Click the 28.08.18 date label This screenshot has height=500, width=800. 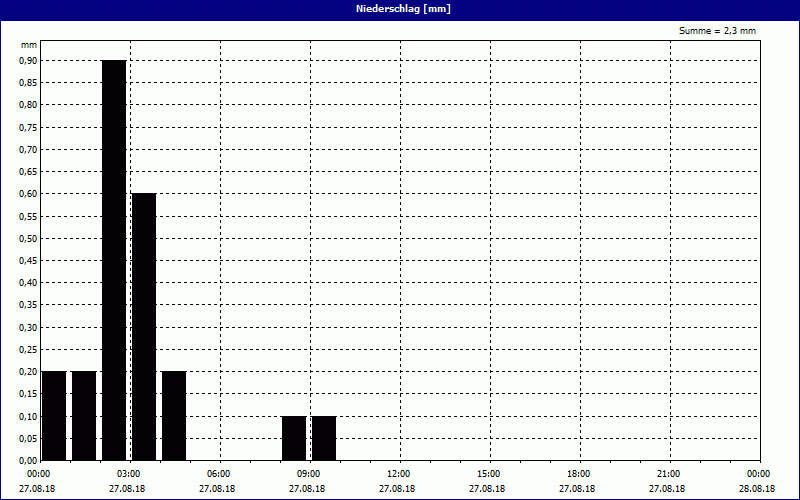click(757, 489)
